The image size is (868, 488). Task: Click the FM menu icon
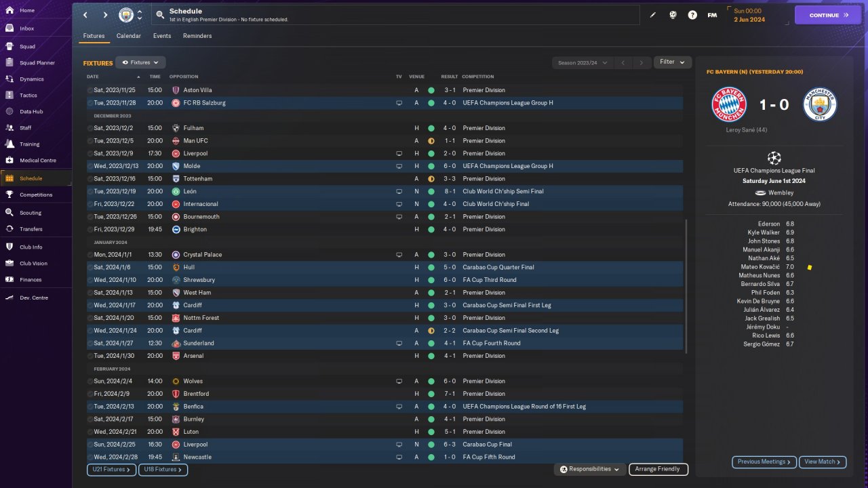point(712,15)
